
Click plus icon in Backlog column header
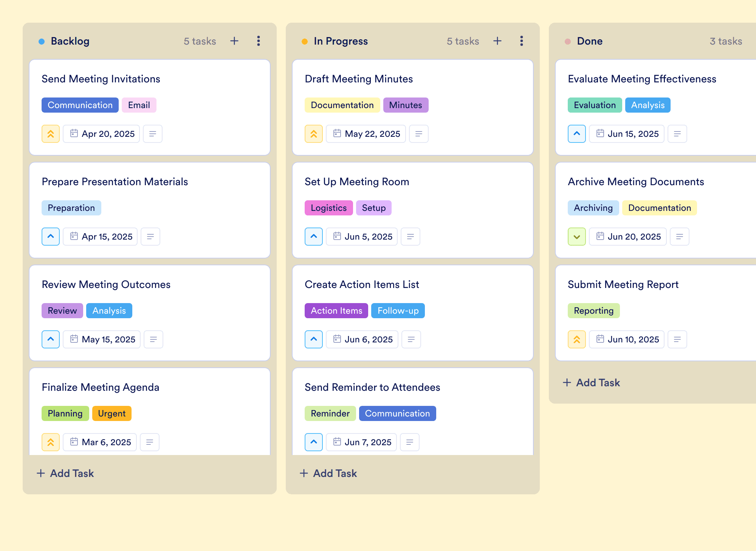(x=234, y=41)
